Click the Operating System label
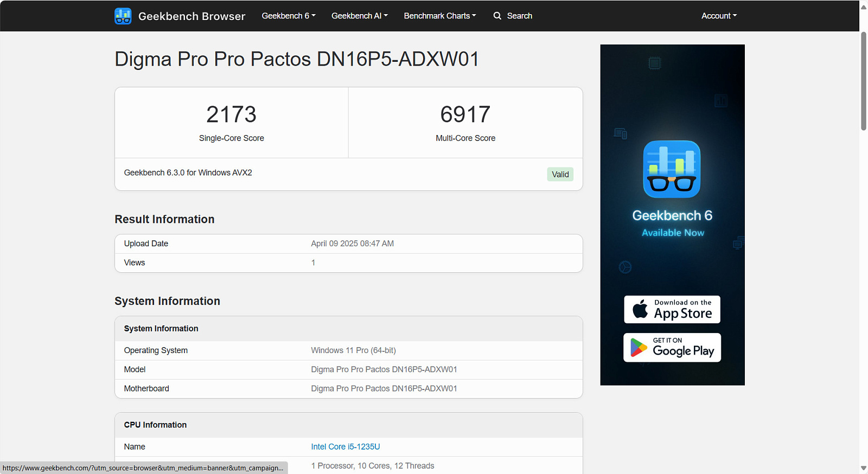This screenshot has width=868, height=474. (x=156, y=350)
